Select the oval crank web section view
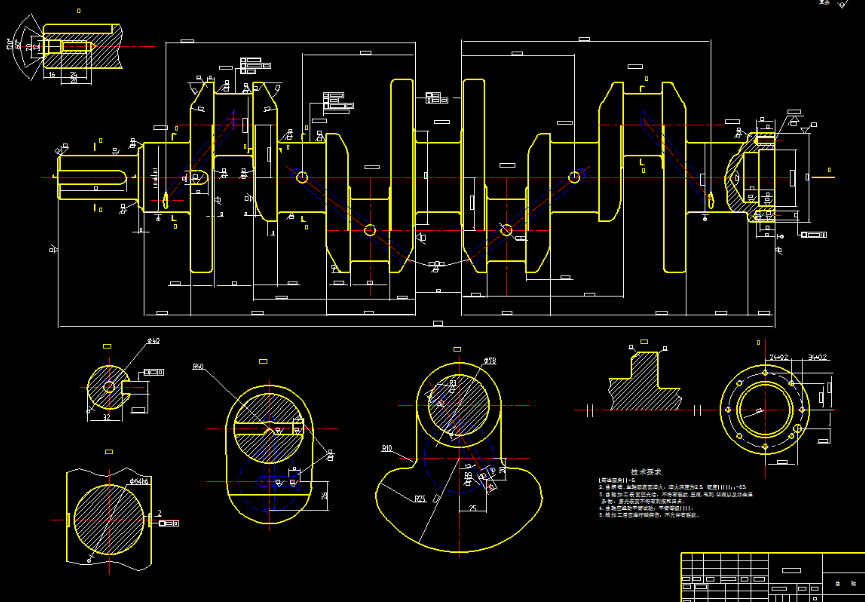The width and height of the screenshot is (865, 602). (269, 456)
